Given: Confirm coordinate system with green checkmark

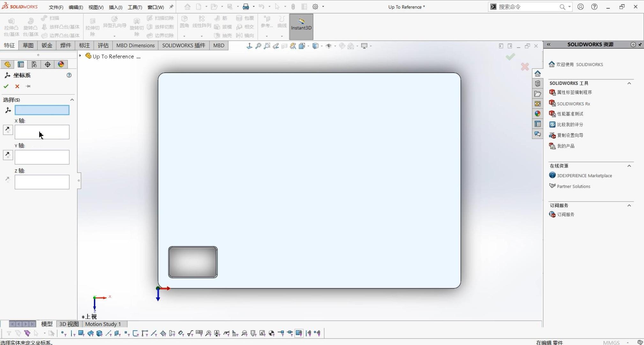Looking at the screenshot, I should (x=6, y=86).
